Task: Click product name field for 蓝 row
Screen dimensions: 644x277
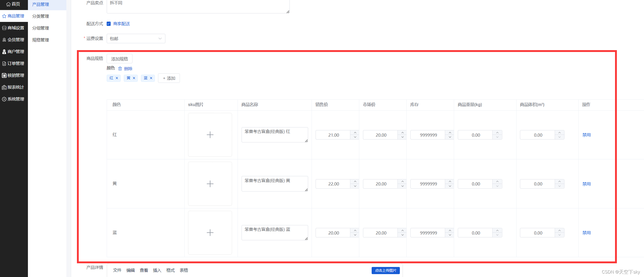Action: point(275,233)
